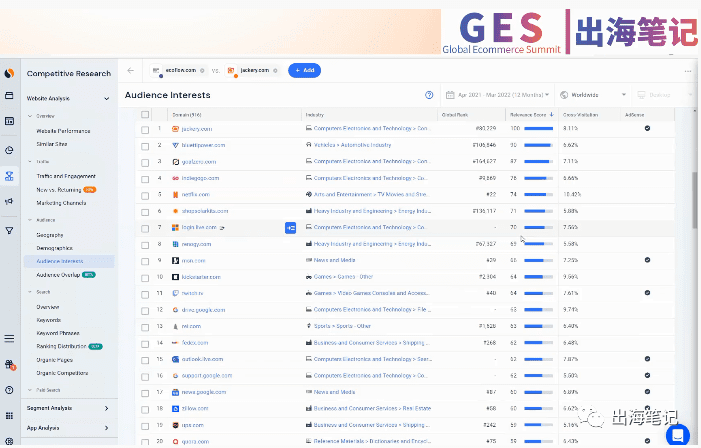
Task: Click the external link icon beside login.live.com
Action: coord(222,228)
